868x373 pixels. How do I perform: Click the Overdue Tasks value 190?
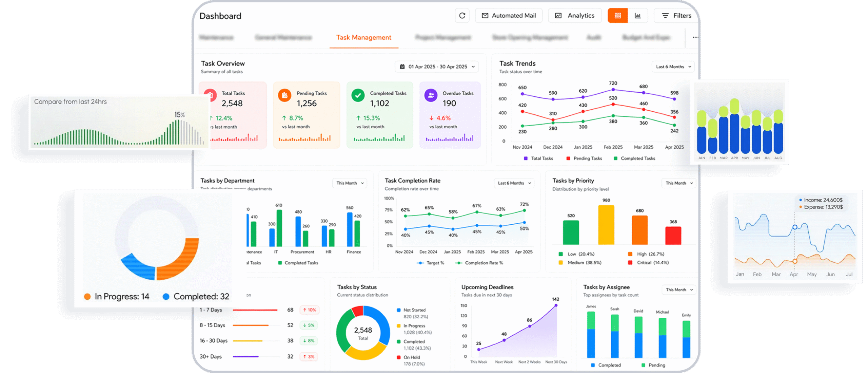point(449,103)
